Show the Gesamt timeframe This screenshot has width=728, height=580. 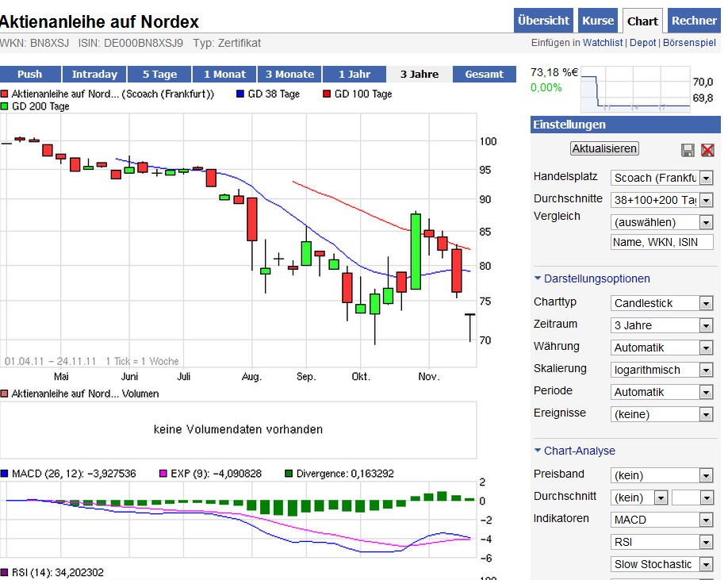point(485,75)
